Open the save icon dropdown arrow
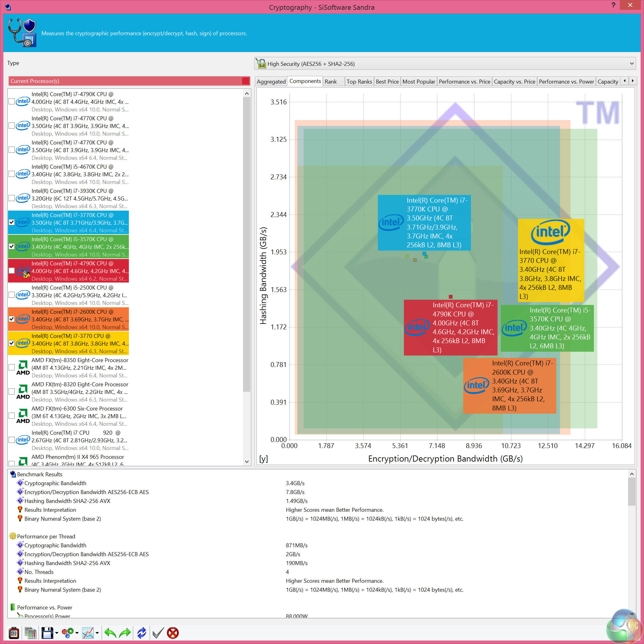The height and width of the screenshot is (644, 644). point(57,633)
